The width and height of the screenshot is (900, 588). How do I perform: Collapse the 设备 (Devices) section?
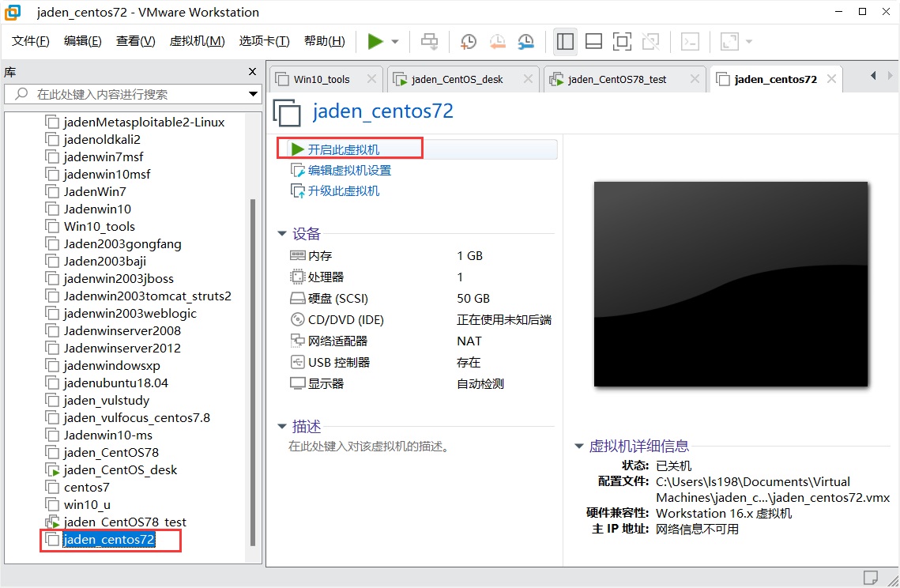(x=282, y=233)
